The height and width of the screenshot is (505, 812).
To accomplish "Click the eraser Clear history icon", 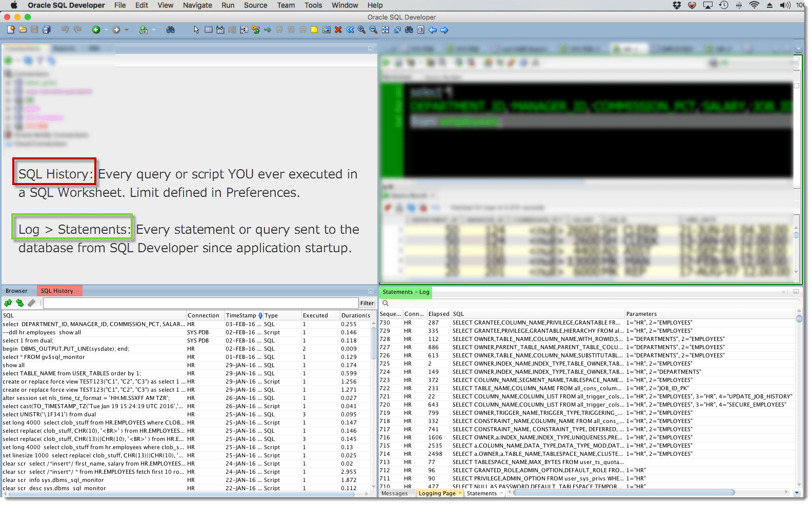I will 31,303.
